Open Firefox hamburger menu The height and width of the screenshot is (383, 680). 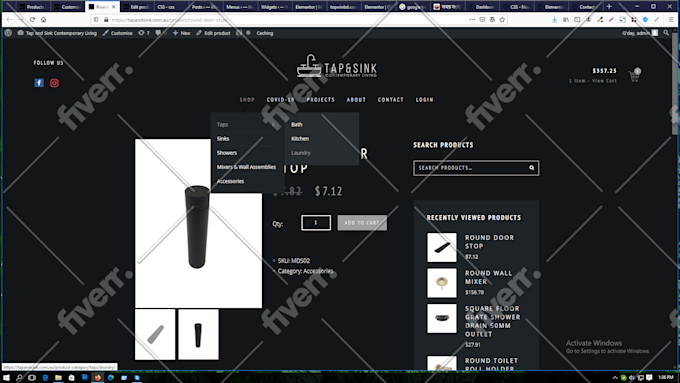click(671, 20)
